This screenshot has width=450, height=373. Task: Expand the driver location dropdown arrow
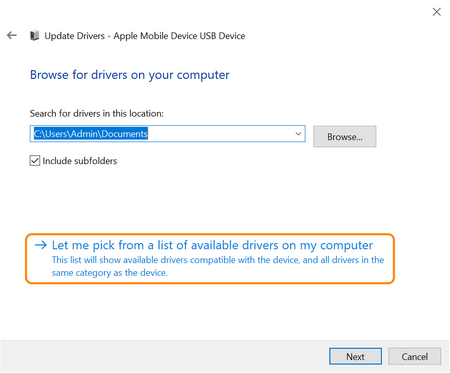(x=298, y=134)
